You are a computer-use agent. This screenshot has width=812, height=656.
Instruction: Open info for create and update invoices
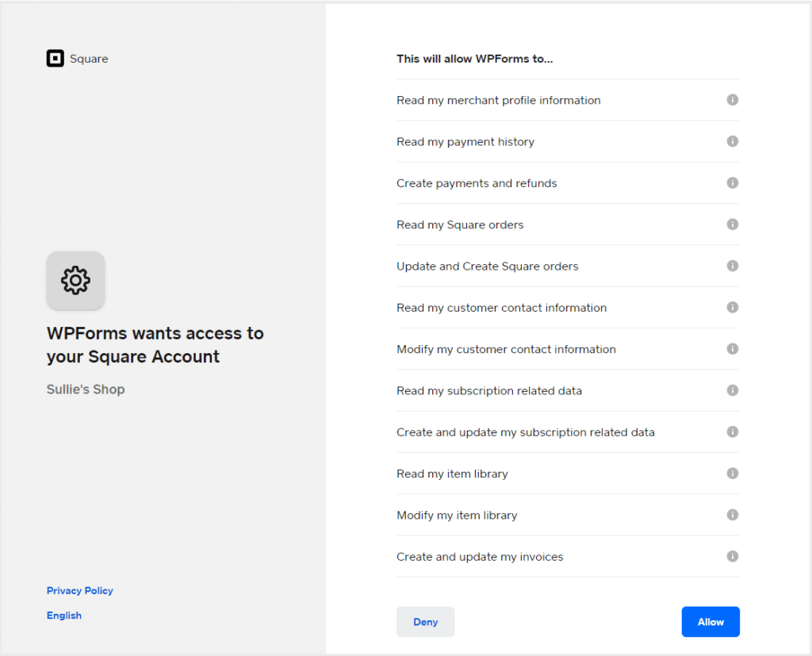point(732,556)
